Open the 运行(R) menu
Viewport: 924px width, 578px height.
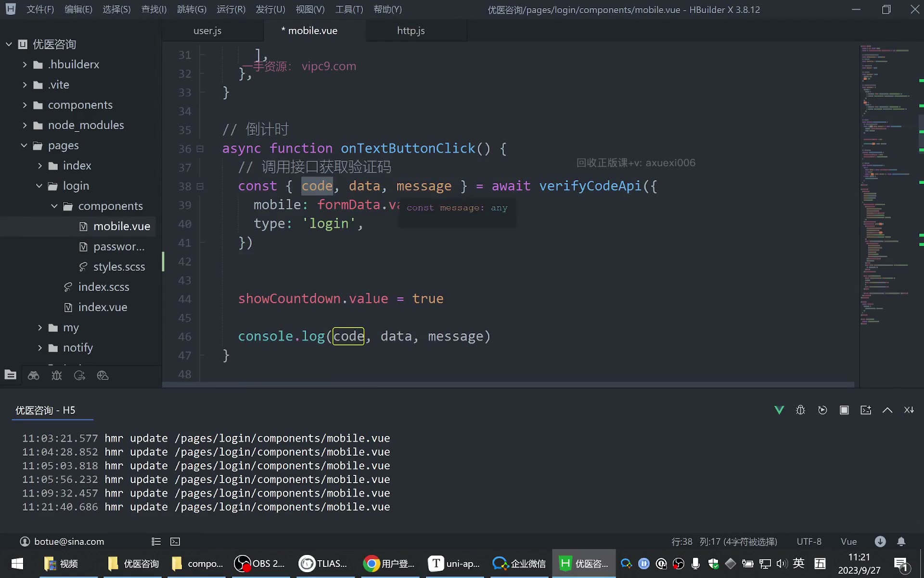coord(231,10)
